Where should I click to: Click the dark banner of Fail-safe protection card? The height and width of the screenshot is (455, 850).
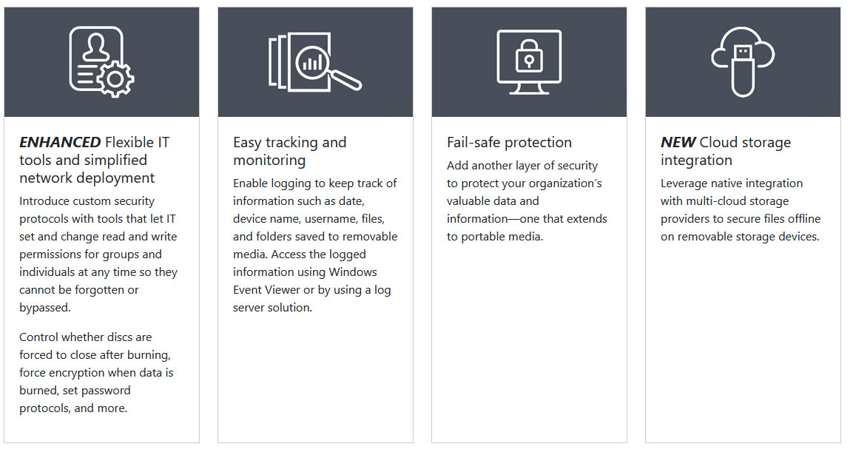click(529, 62)
